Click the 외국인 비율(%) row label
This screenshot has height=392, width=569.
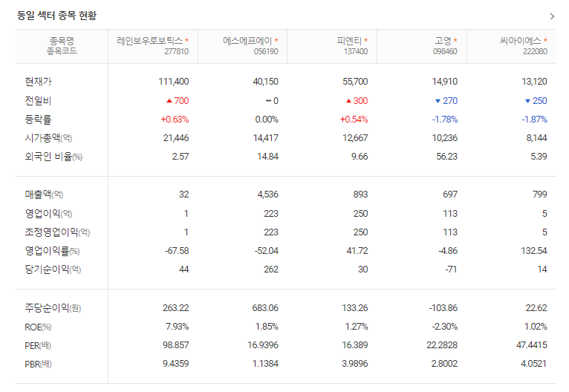tap(53, 157)
